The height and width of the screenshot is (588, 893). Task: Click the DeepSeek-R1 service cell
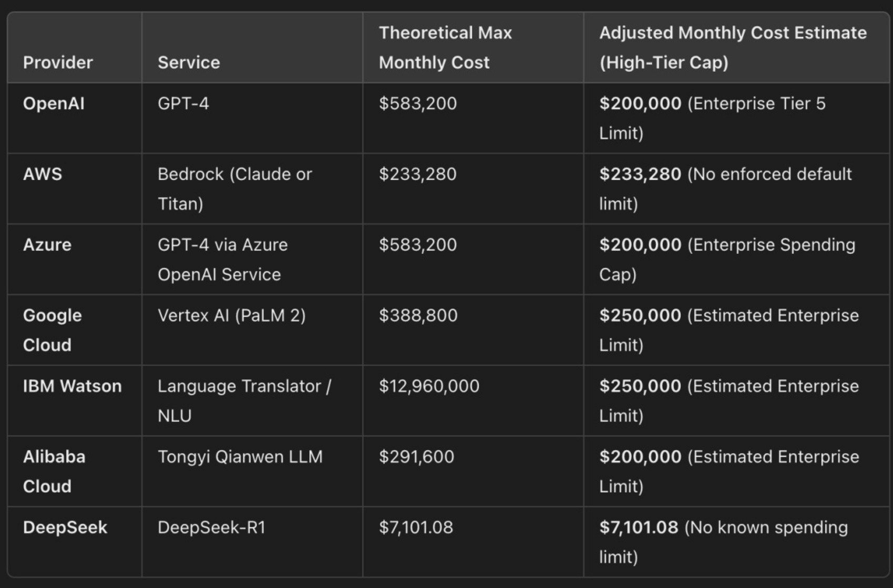(x=211, y=528)
